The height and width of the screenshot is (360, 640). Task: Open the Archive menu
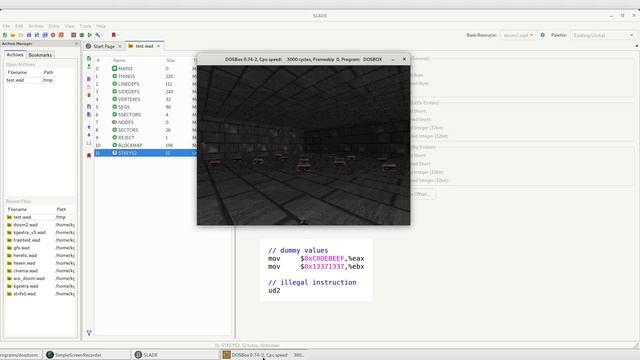pyautogui.click(x=36, y=26)
